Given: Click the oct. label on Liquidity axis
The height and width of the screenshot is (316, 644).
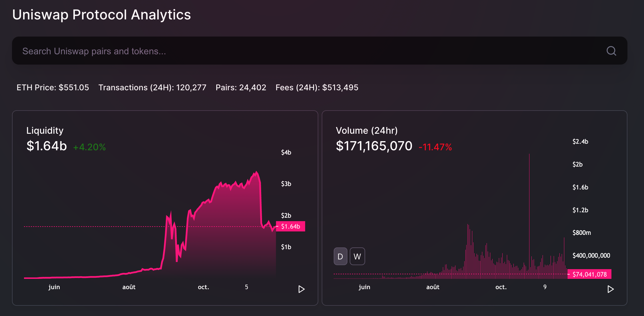Looking at the screenshot, I should [x=203, y=287].
